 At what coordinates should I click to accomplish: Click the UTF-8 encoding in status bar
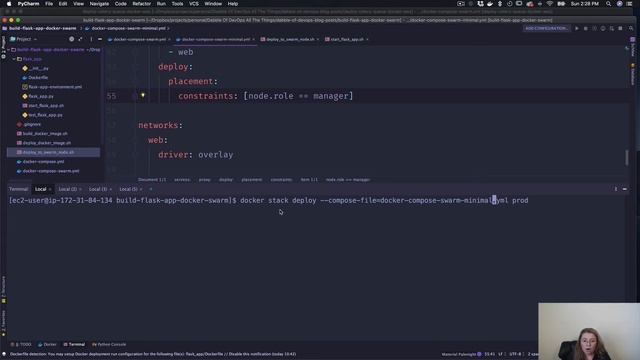(x=516, y=354)
